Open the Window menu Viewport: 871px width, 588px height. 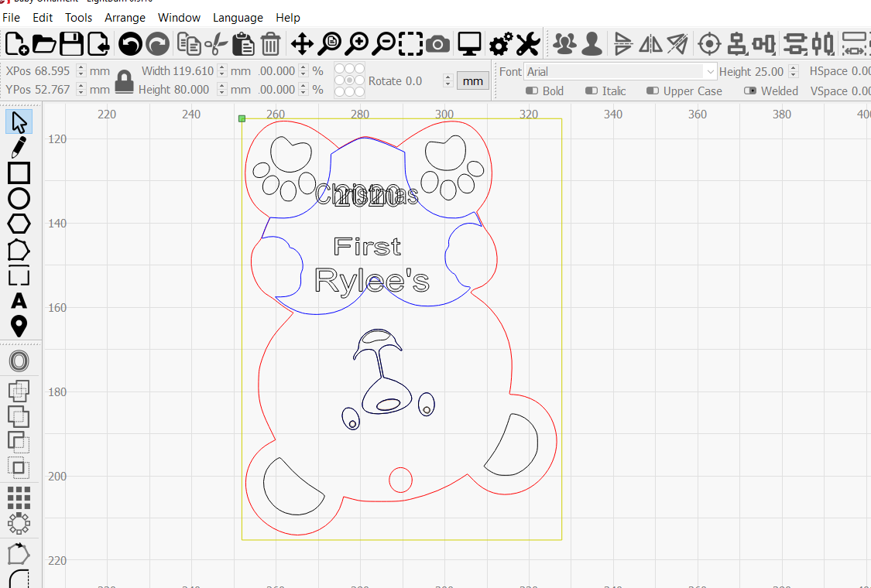[x=179, y=18]
